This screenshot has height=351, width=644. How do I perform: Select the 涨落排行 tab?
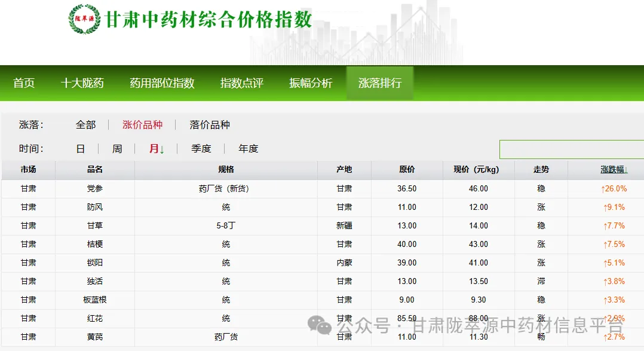point(380,83)
